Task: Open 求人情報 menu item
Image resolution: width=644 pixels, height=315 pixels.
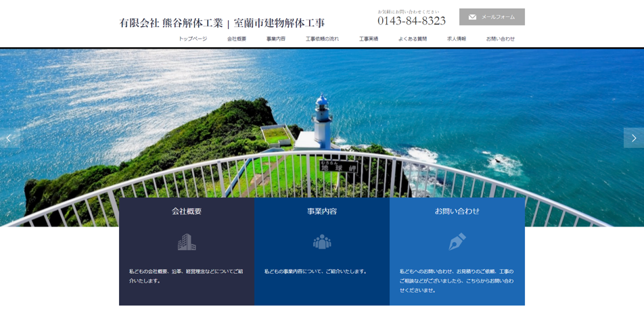Action: pos(457,39)
